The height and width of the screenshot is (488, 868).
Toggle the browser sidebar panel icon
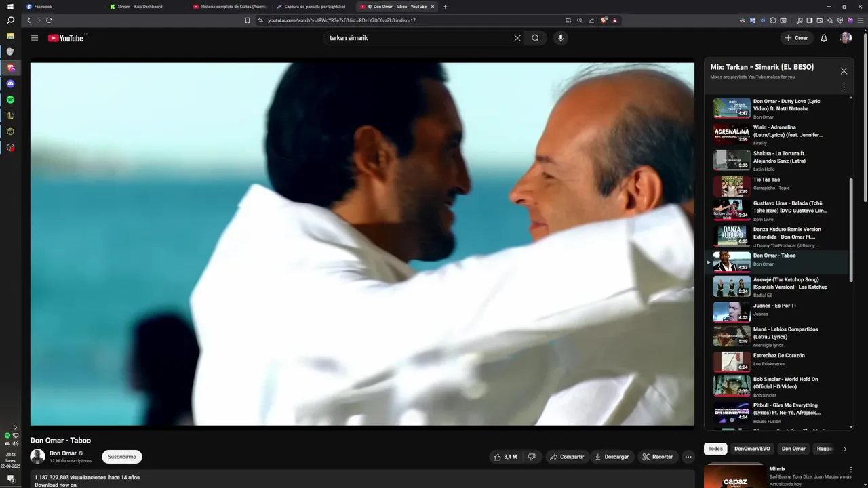(x=810, y=20)
